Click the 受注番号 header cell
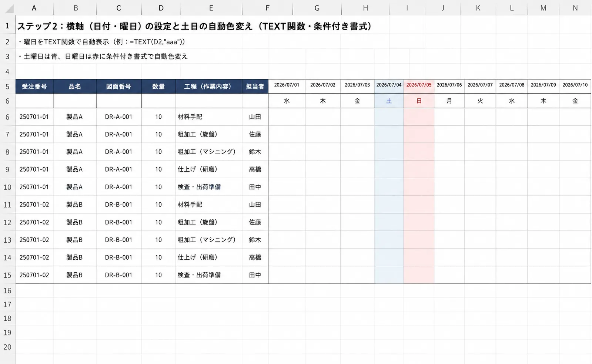Viewport: 592px width, 364px height. (x=34, y=86)
